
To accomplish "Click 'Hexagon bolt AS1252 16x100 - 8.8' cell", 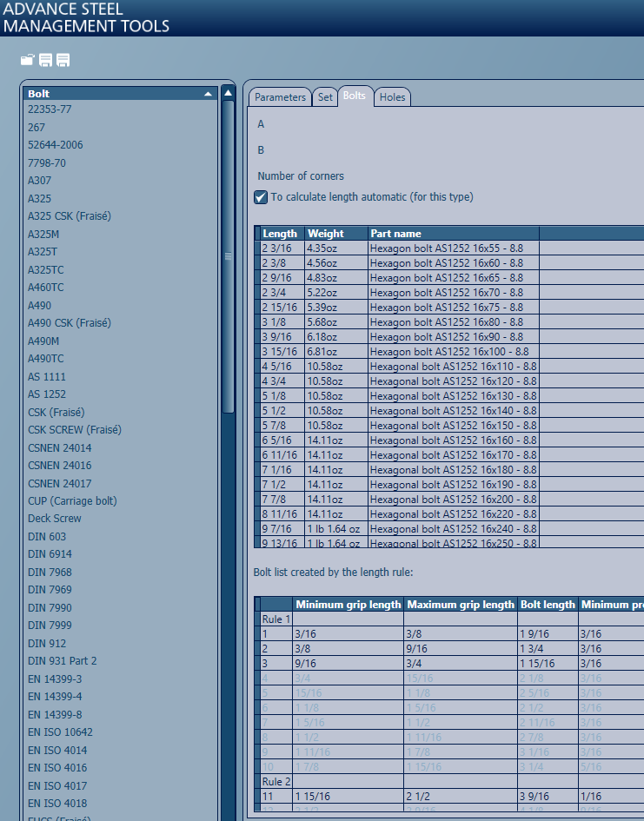I will 454,351.
